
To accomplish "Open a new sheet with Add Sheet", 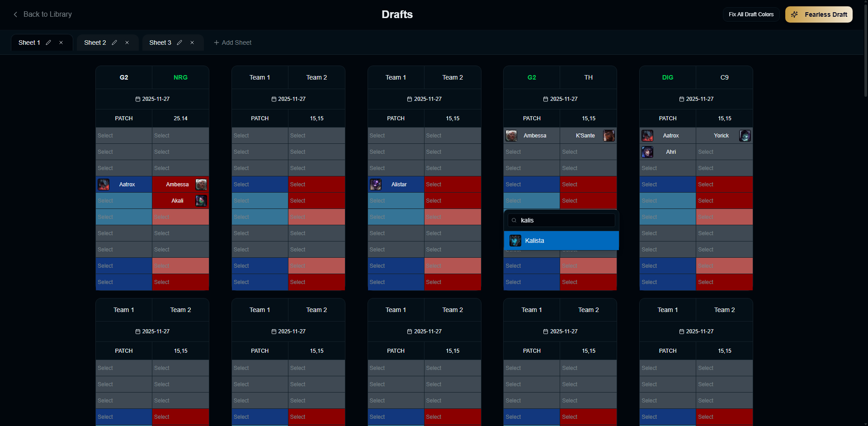I will 232,42.
